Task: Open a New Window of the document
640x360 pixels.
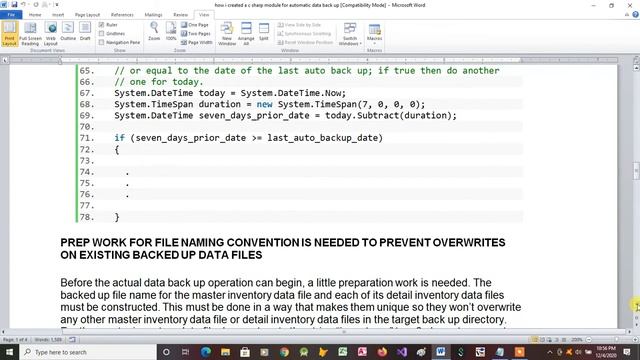Action: (x=227, y=34)
